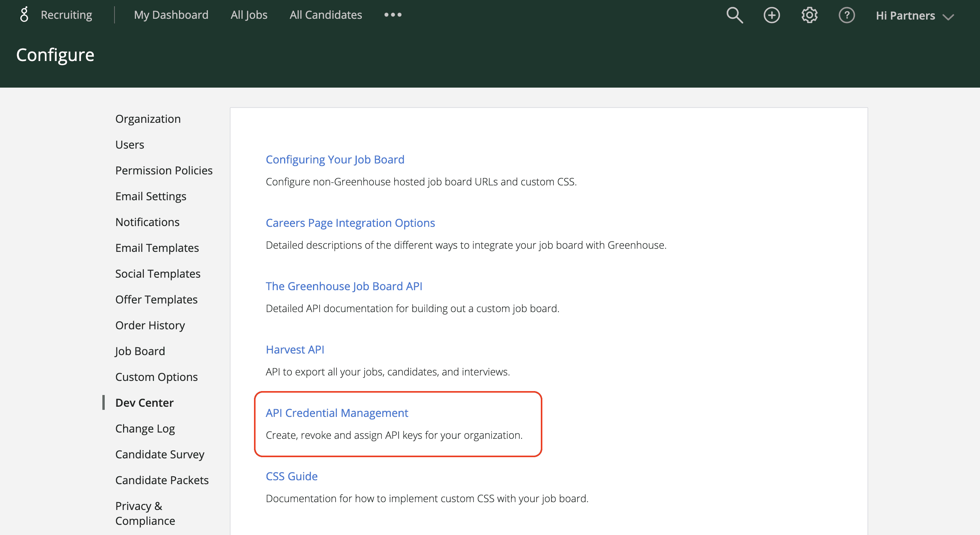The height and width of the screenshot is (535, 980).
Task: Click the Change Log sidebar item
Action: (144, 428)
